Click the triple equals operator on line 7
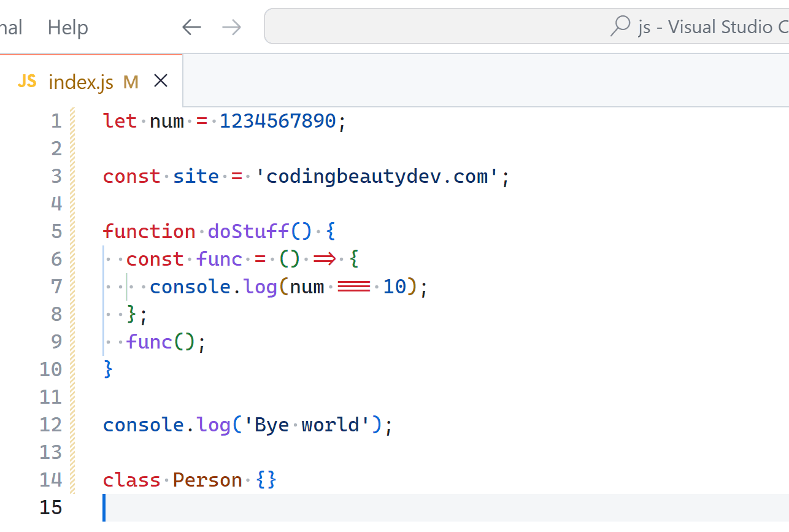The height and width of the screenshot is (532, 789). click(354, 287)
